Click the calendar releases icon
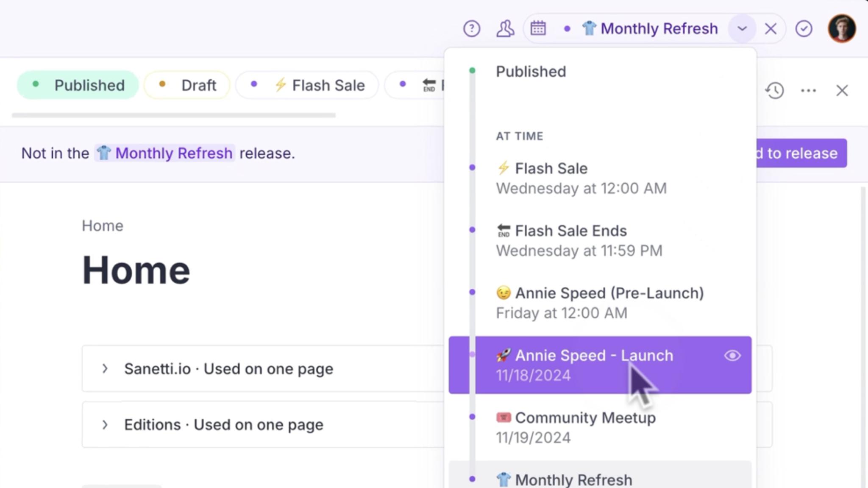This screenshot has height=488, width=868. pyautogui.click(x=538, y=29)
